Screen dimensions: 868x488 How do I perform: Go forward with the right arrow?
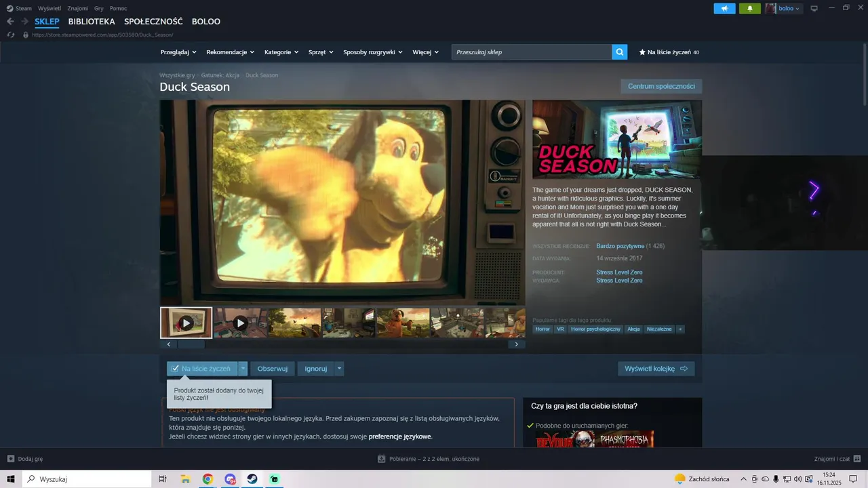(x=25, y=22)
